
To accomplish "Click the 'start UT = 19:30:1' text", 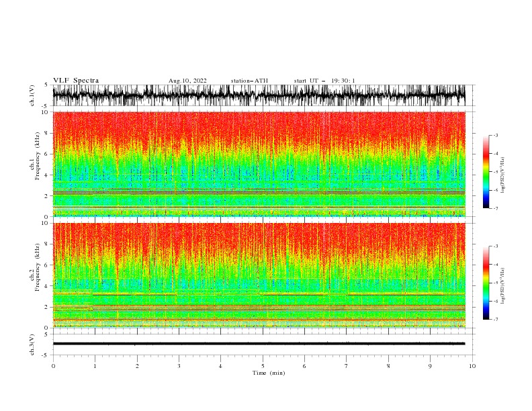I will click(324, 81).
